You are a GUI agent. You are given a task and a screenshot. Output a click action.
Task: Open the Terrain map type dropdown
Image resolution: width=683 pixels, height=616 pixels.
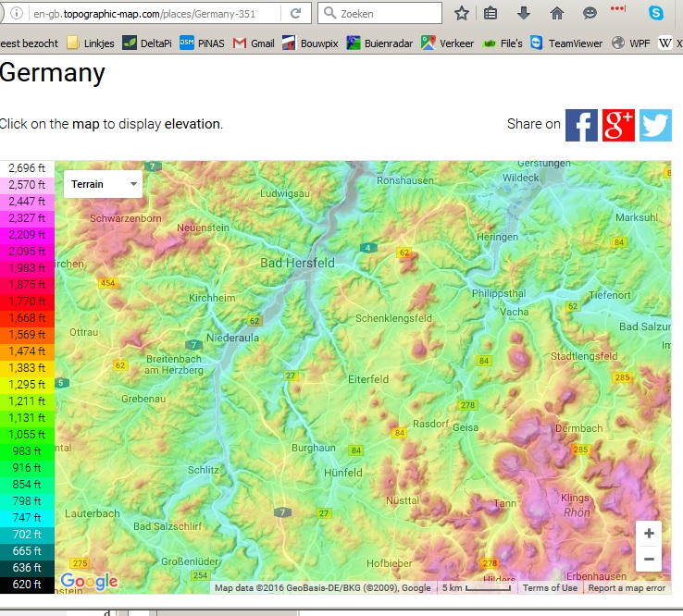click(103, 184)
